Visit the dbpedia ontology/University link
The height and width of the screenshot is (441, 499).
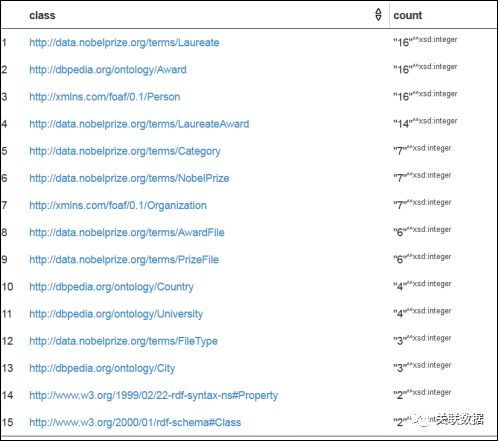[116, 314]
